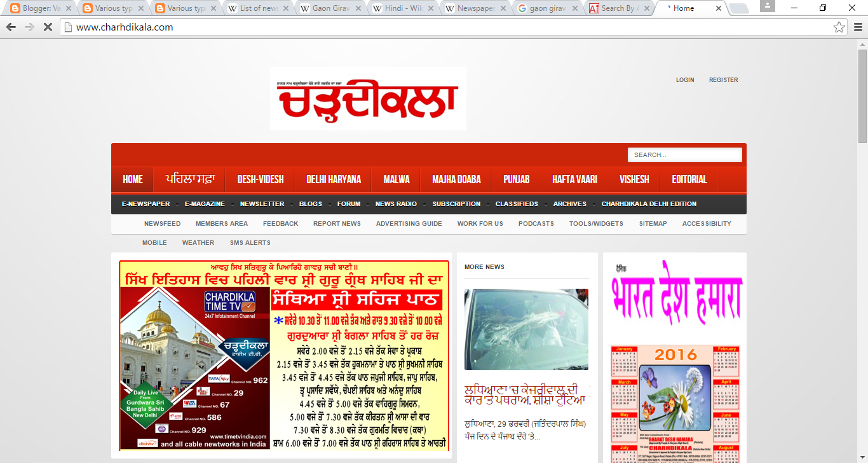
Task: Go back using the browser back arrow
Action: 11,27
